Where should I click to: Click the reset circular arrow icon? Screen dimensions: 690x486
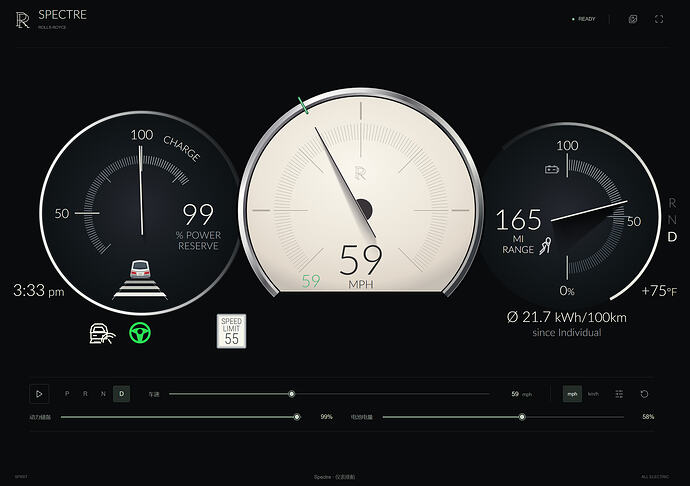(x=644, y=394)
